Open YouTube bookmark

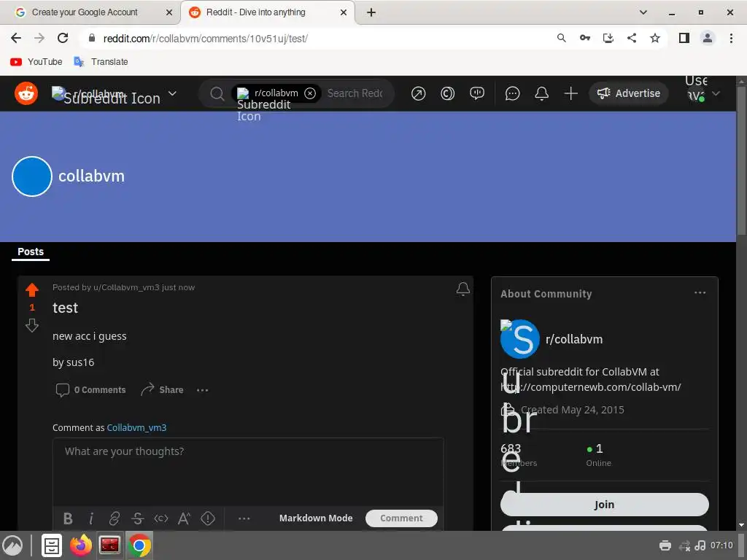coord(36,62)
